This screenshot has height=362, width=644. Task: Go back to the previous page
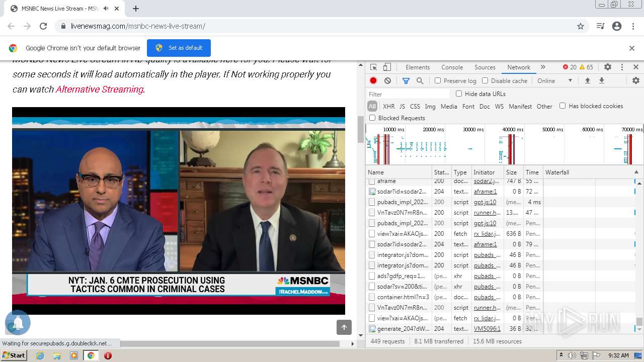pos(11,26)
